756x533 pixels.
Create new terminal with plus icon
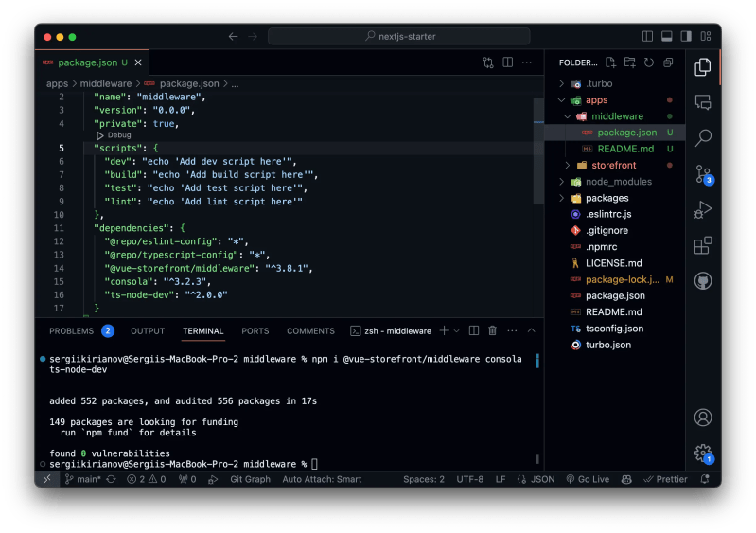444,330
